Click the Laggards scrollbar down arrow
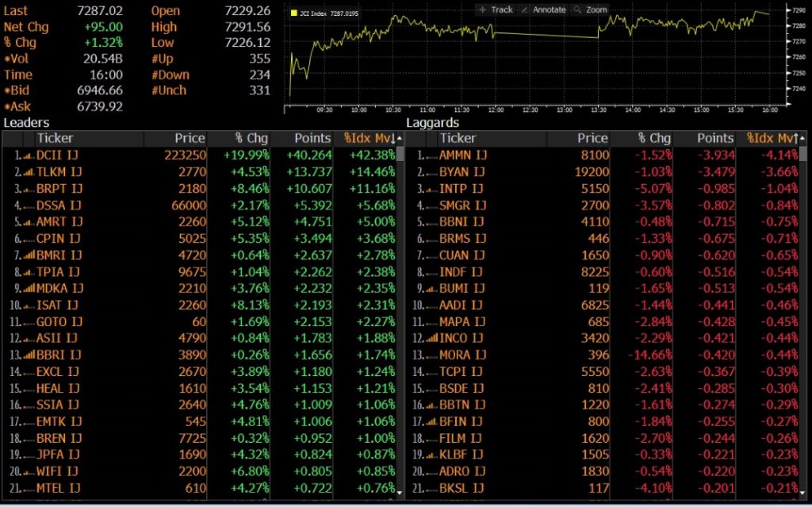 pyautogui.click(x=802, y=491)
